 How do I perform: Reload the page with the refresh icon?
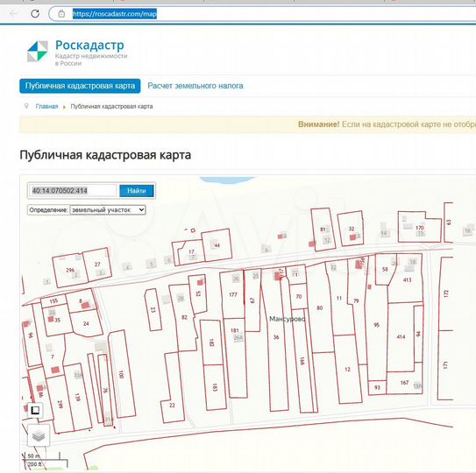(35, 13)
